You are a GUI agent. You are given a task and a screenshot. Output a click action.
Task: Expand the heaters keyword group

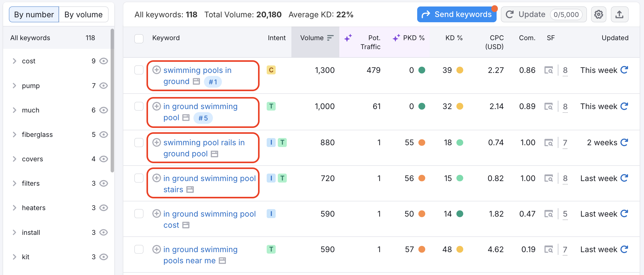click(15, 208)
